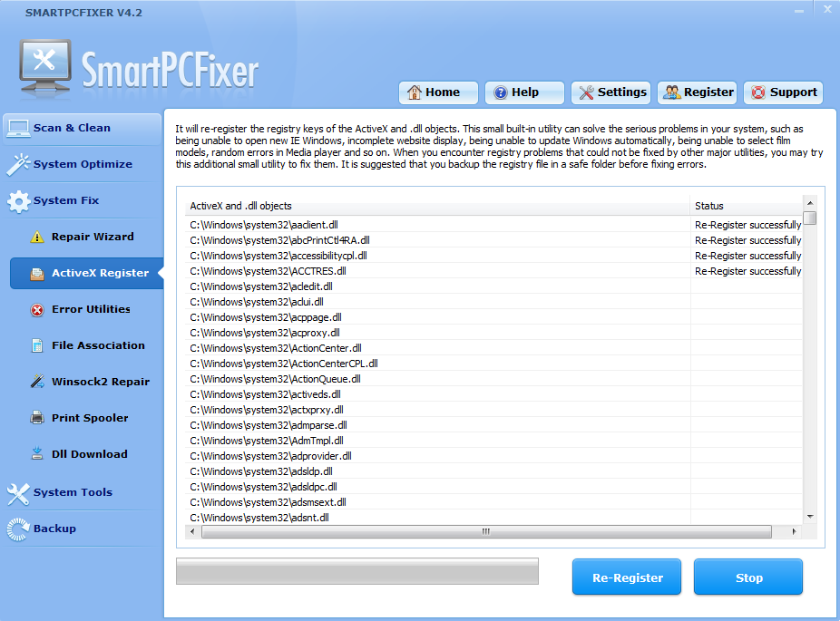This screenshot has height=621, width=840.
Task: Click the Print Spooler printer icon
Action: (x=37, y=418)
